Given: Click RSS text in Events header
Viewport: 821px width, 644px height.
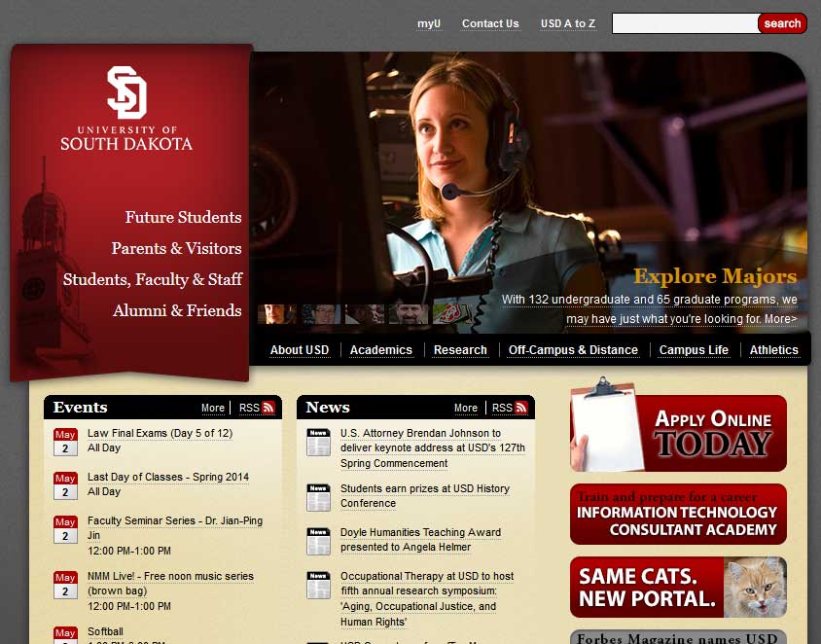Looking at the screenshot, I should 249,408.
